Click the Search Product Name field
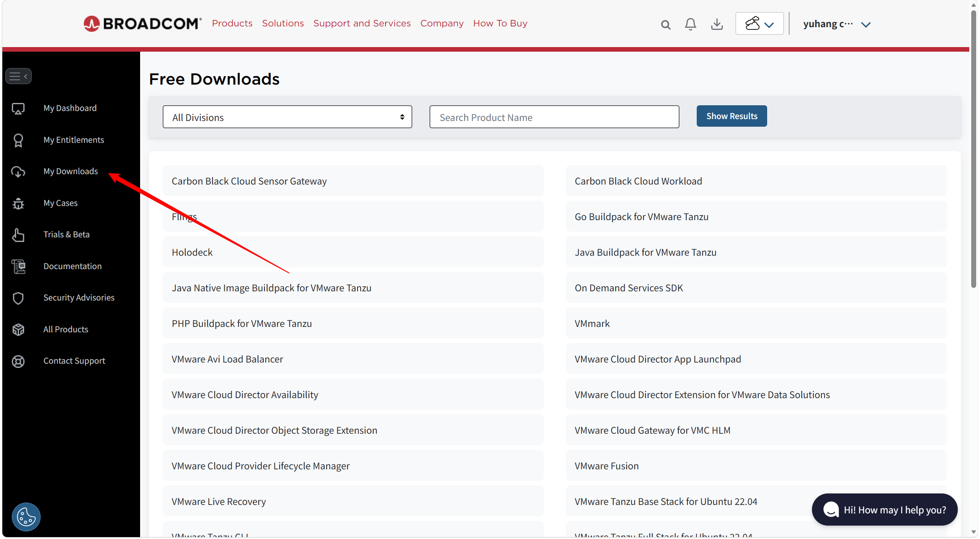This screenshot has height=539, width=980. pos(554,117)
